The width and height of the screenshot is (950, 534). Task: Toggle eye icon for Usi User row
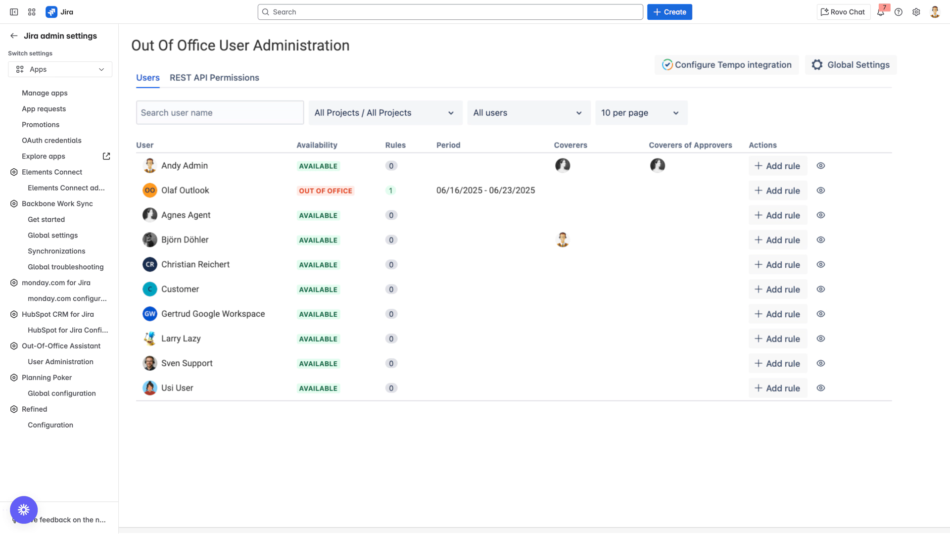821,388
